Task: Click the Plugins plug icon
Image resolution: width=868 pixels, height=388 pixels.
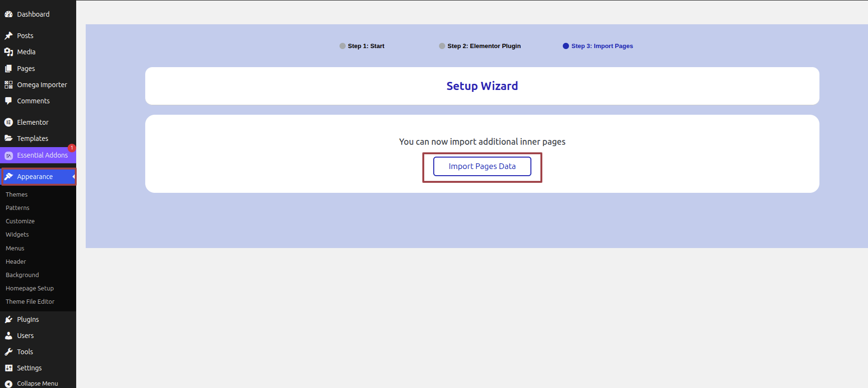Action: (x=9, y=319)
